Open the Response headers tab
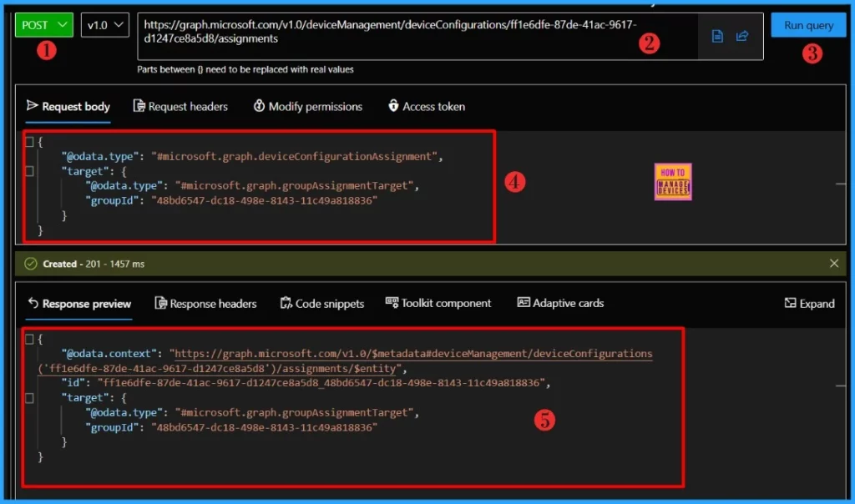855x504 pixels. pyautogui.click(x=205, y=304)
